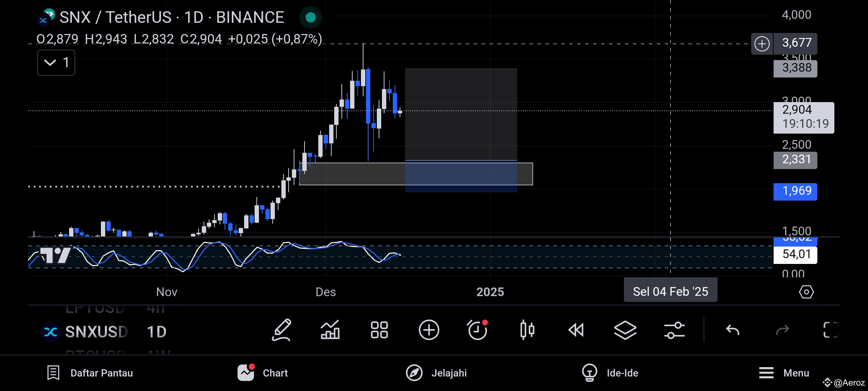Activate bar replay rewind icon
868x391 pixels.
(x=576, y=330)
